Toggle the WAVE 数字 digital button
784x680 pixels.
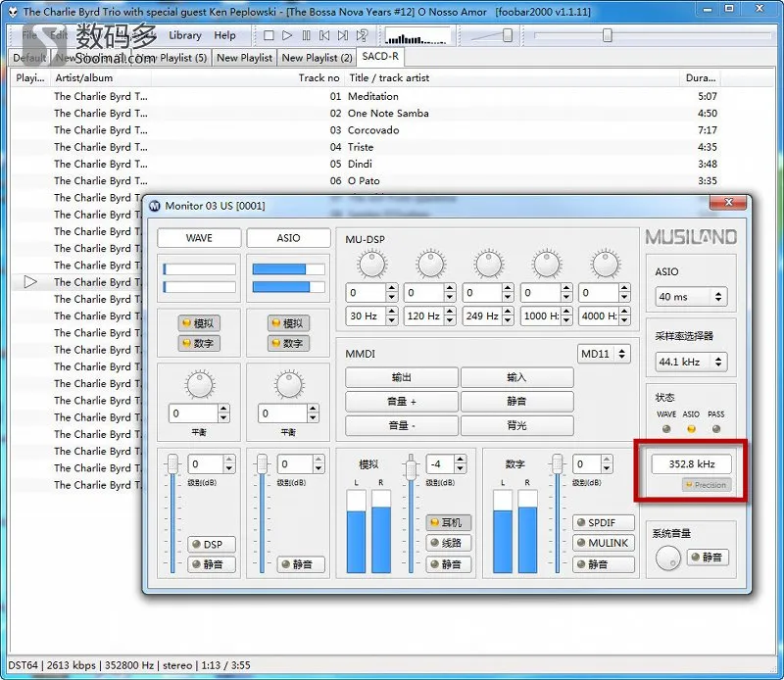[198, 344]
